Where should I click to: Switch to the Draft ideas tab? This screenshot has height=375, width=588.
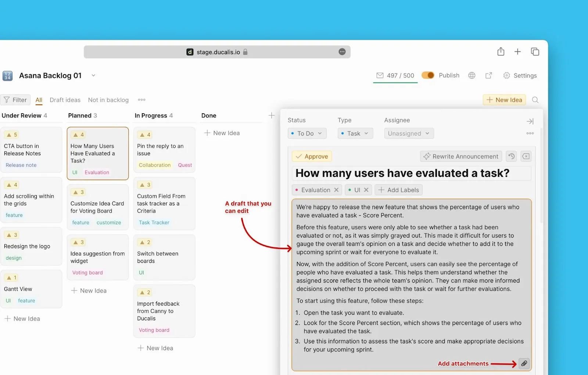(x=65, y=100)
